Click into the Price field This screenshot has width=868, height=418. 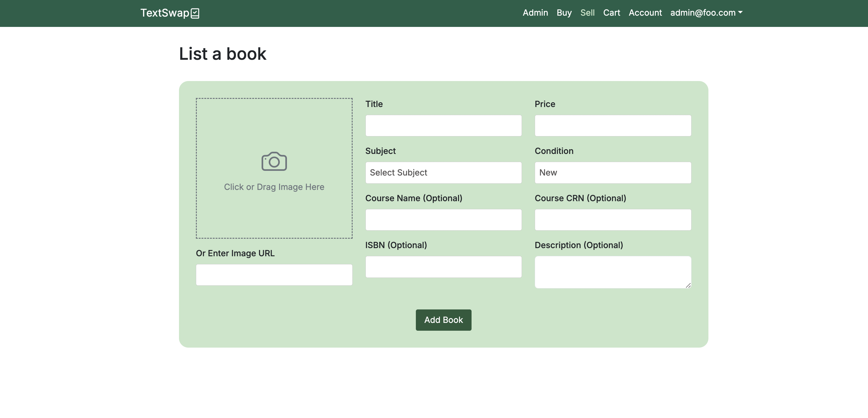point(612,126)
